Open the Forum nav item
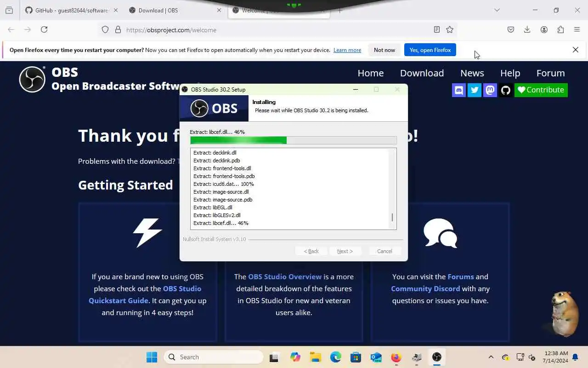Viewport: 588px width, 368px height. point(550,73)
